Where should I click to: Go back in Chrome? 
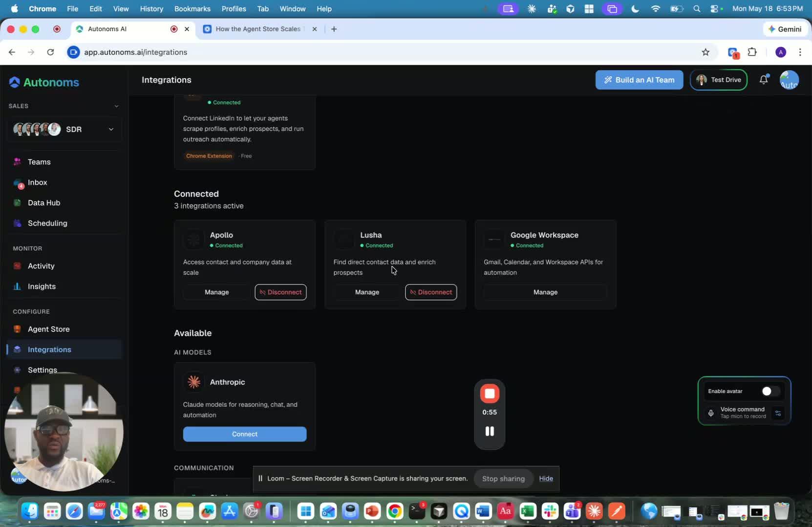pyautogui.click(x=12, y=52)
